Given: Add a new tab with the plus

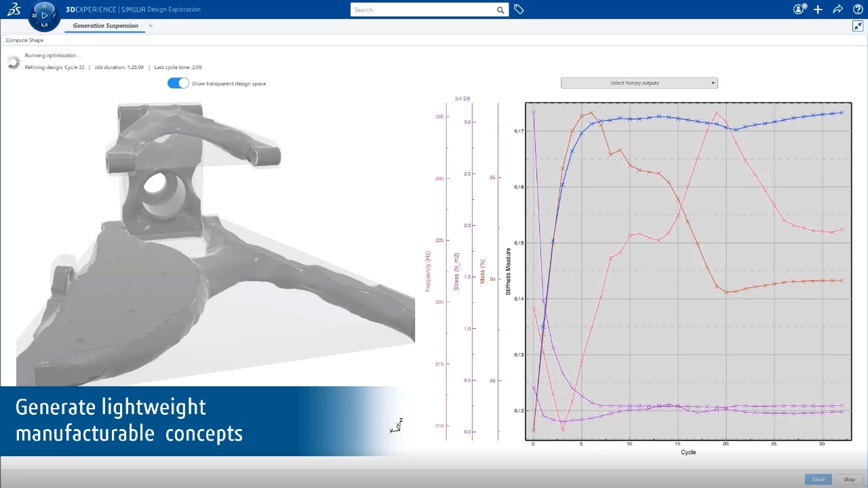Looking at the screenshot, I should pos(151,26).
